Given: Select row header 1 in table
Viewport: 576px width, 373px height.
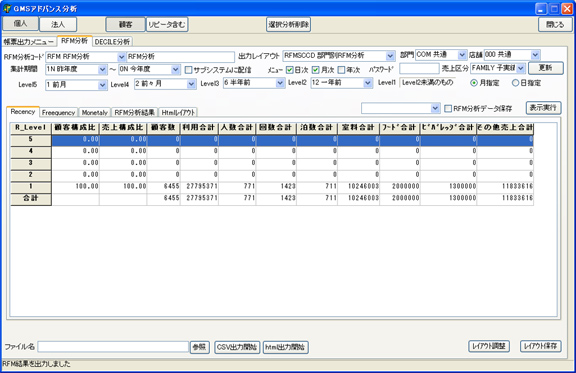Looking at the screenshot, I should tap(31, 187).
